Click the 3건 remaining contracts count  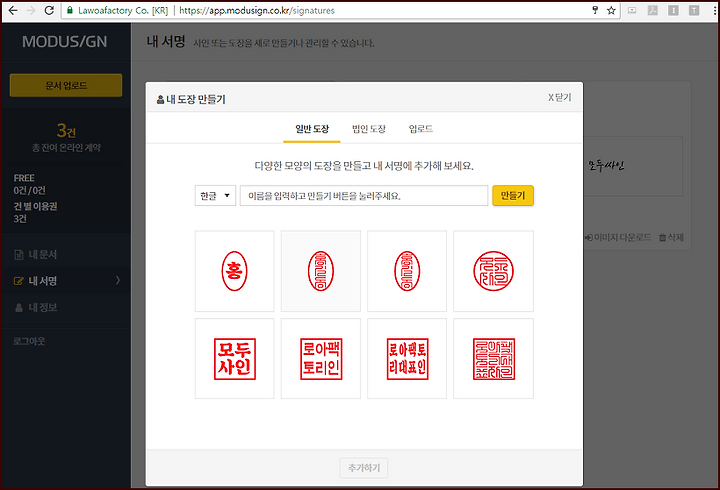point(66,131)
